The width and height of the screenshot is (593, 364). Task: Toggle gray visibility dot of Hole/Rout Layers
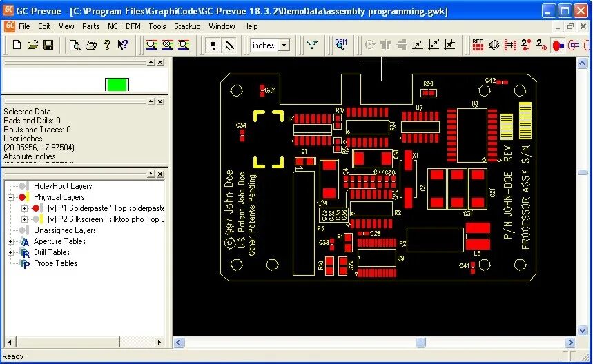[22, 186]
